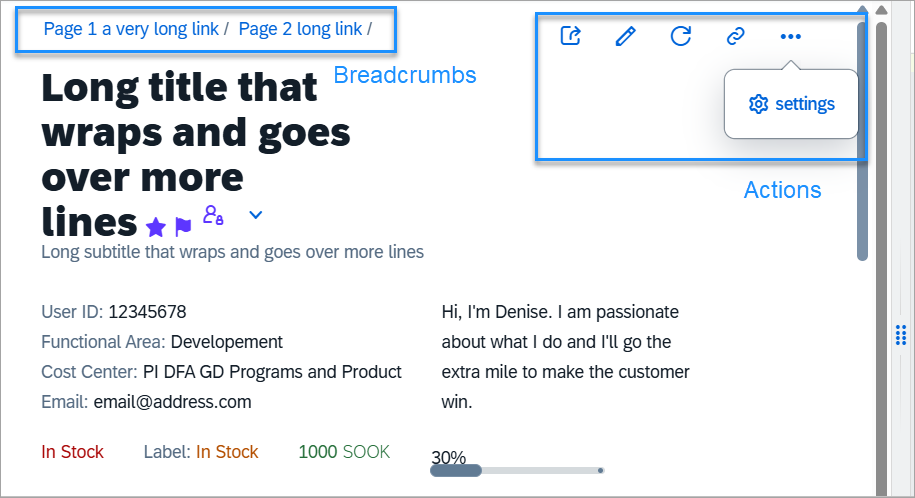Screen dimensions: 915x498
Task: Select settings in the overflow popover
Action: 791,104
